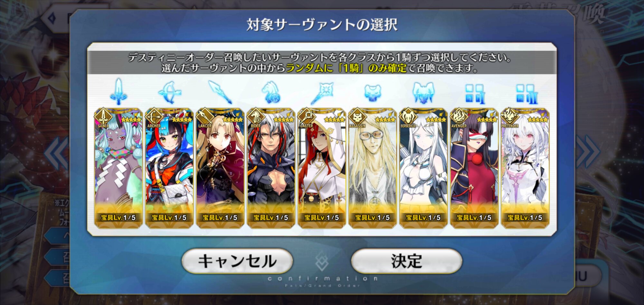Select the Berserker class beast icon
Viewport: 644px width, 305px height.
(x=423, y=93)
